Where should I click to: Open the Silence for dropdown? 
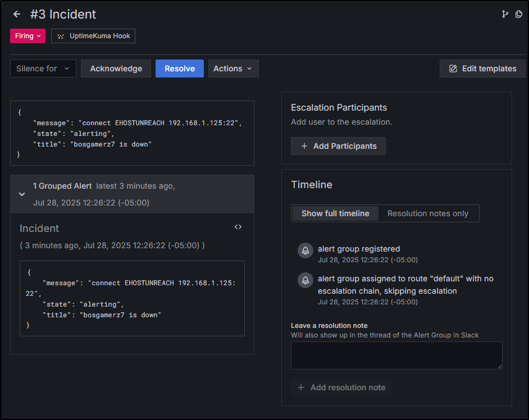(43, 69)
